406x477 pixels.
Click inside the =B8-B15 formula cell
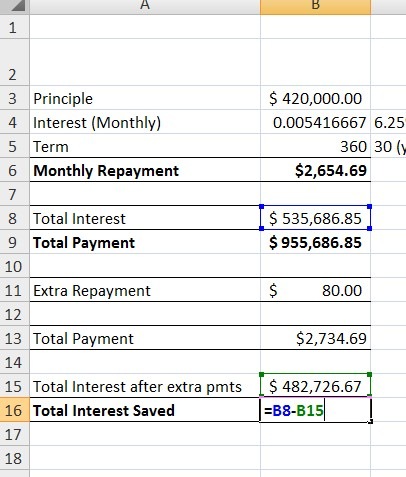[x=315, y=410]
